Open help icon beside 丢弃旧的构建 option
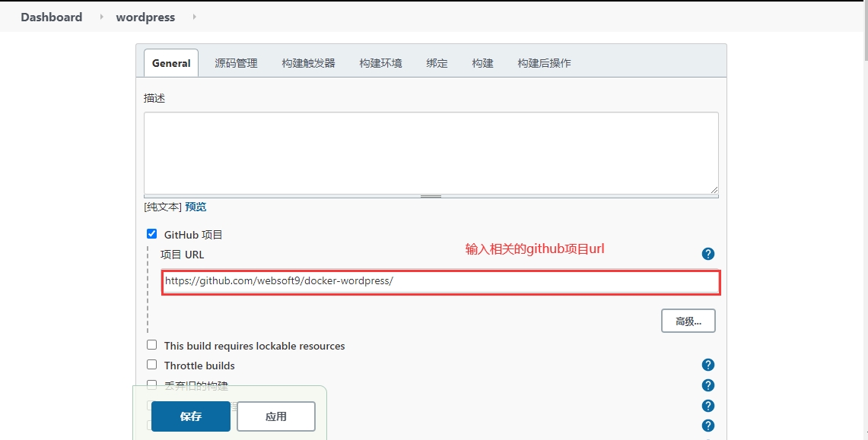868x440 pixels. coord(707,385)
